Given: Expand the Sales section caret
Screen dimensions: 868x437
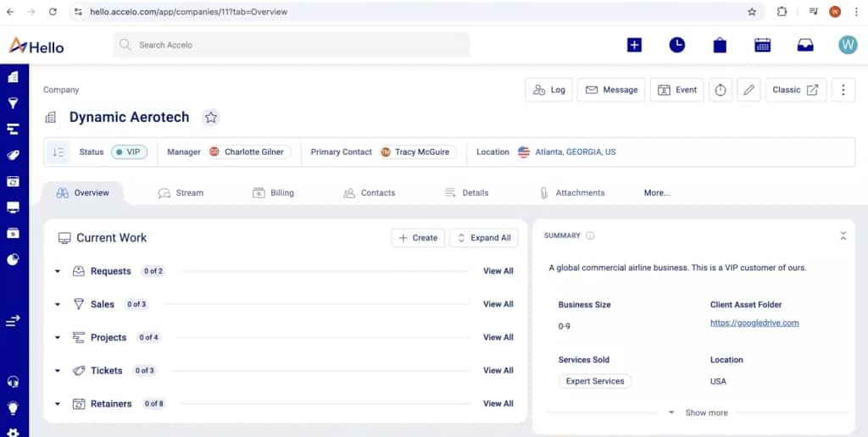Looking at the screenshot, I should click(57, 305).
